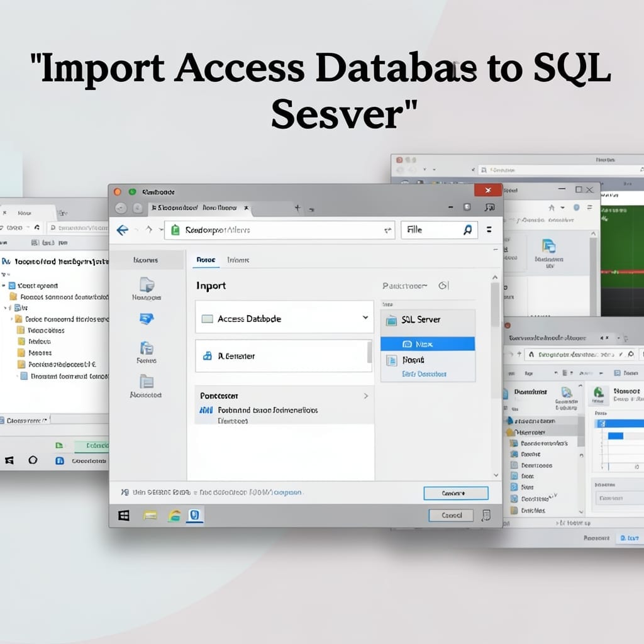Click the scroll down arrow of the front window scrollbar
This screenshot has width=644, height=644.
[496, 475]
